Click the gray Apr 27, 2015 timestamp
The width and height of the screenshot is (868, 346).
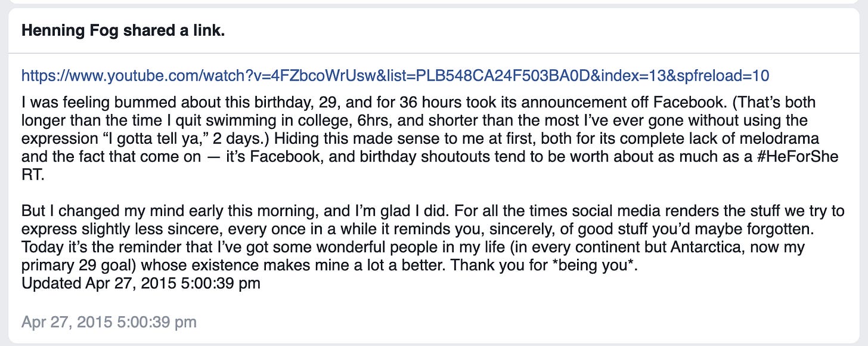coord(109,322)
